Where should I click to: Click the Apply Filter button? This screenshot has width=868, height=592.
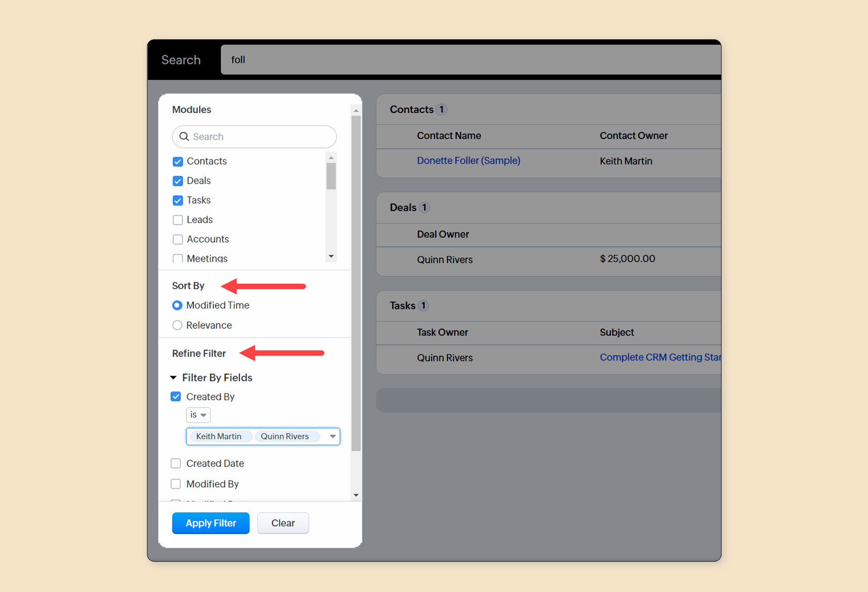coord(211,523)
